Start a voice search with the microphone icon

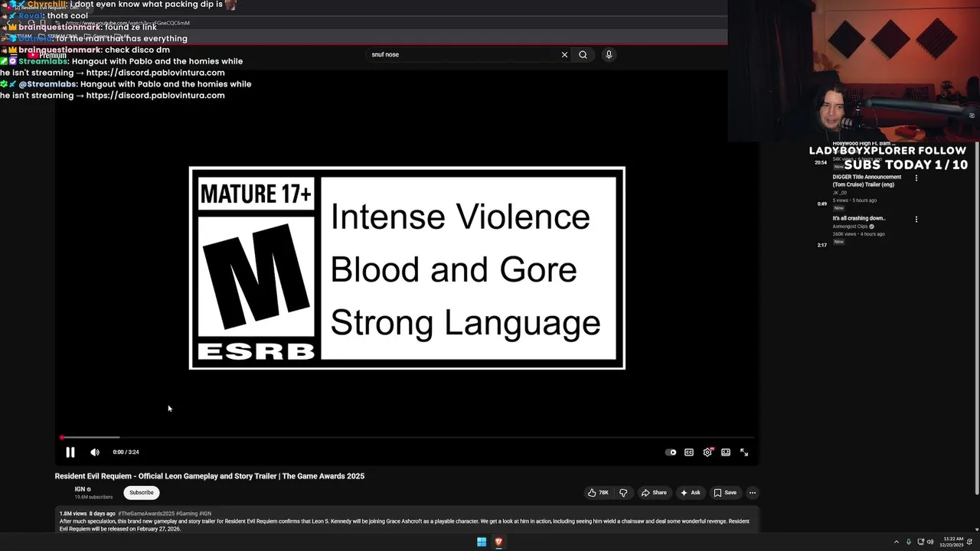609,54
